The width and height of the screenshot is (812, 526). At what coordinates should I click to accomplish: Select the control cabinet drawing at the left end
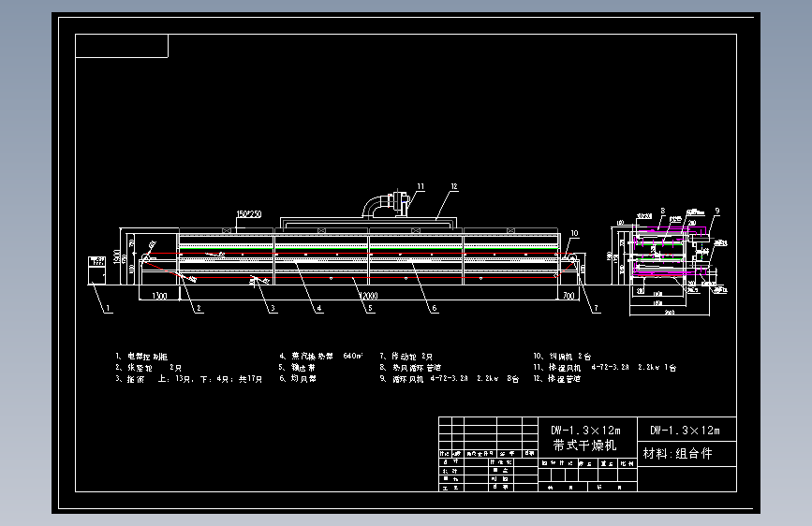[x=96, y=270]
